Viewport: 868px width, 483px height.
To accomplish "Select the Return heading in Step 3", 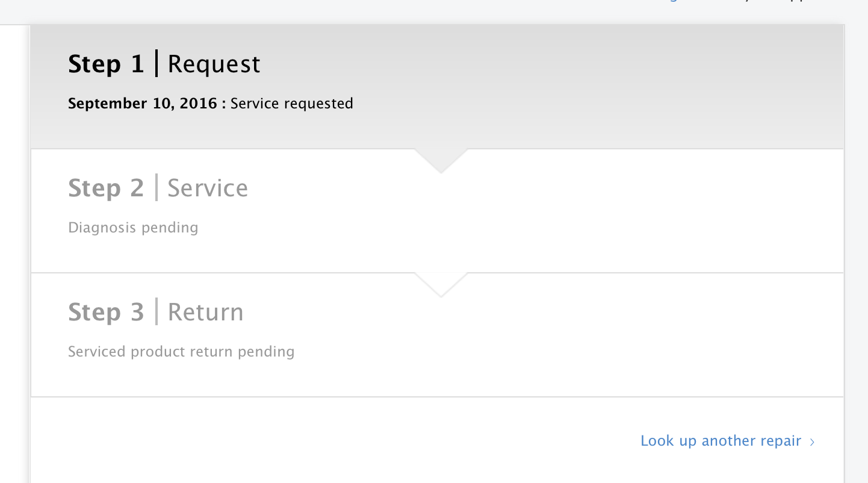I will 205,312.
